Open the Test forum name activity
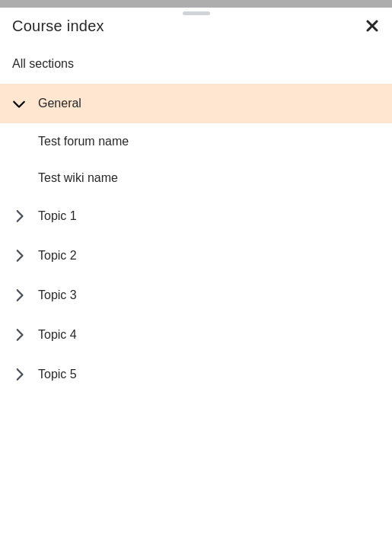The width and height of the screenshot is (392, 548). click(x=83, y=142)
